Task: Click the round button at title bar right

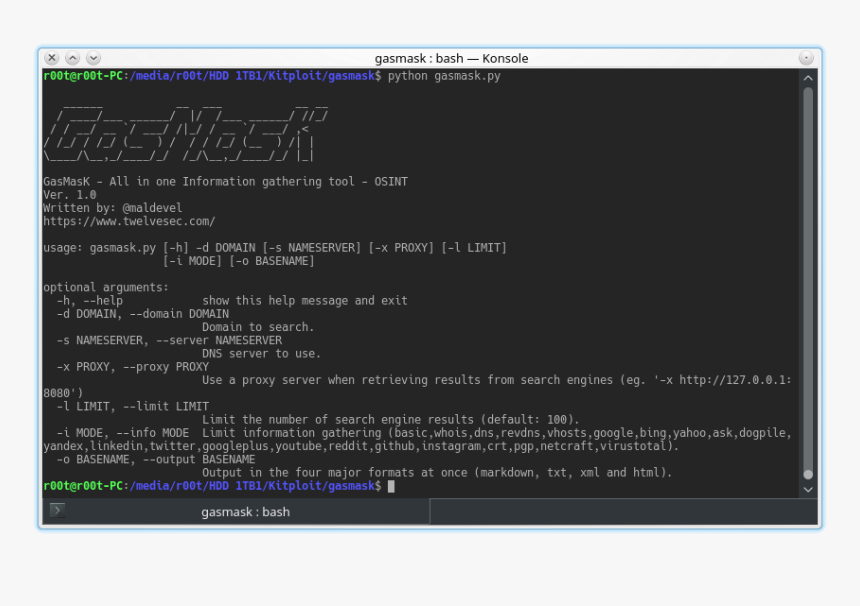Action: pyautogui.click(x=806, y=58)
